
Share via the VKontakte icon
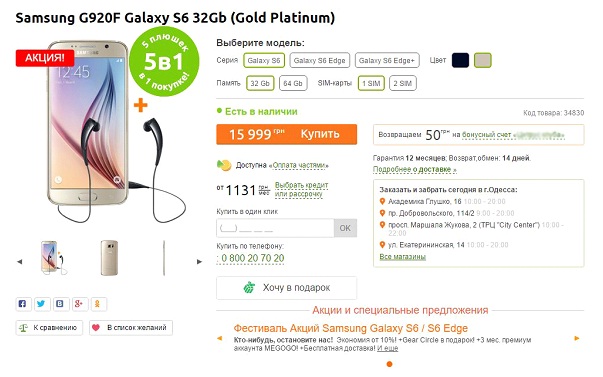pos(60,304)
